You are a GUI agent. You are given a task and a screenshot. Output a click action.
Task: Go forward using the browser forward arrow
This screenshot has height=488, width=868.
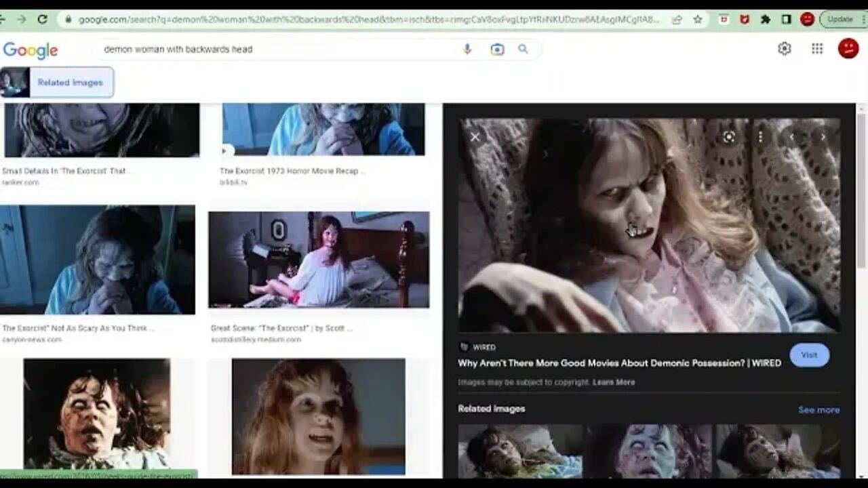[22, 20]
